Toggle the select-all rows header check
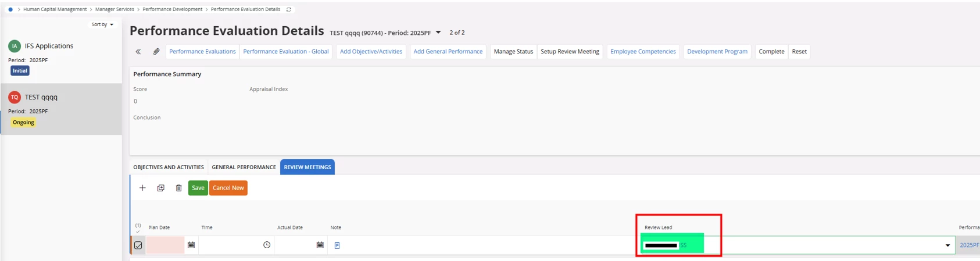The width and height of the screenshot is (980, 261). coord(138,228)
